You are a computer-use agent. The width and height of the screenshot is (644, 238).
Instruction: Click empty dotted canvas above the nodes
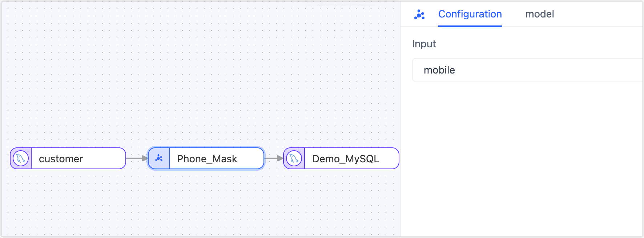pos(200,73)
